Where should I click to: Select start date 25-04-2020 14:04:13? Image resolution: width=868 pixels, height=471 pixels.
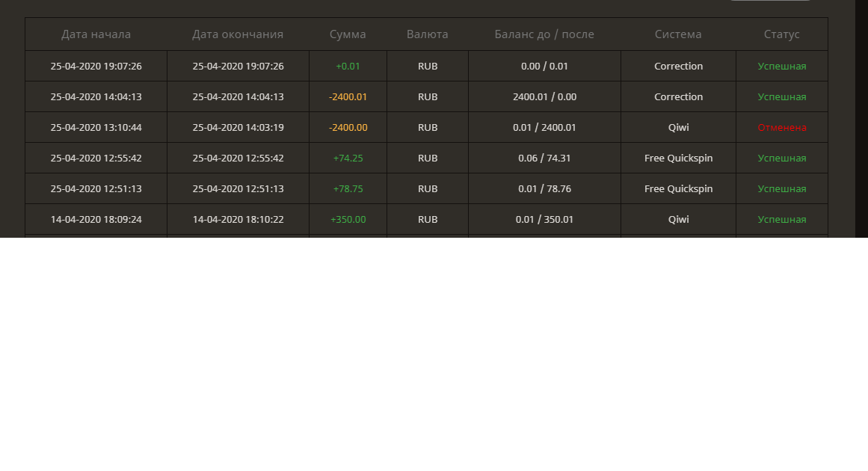pos(96,97)
